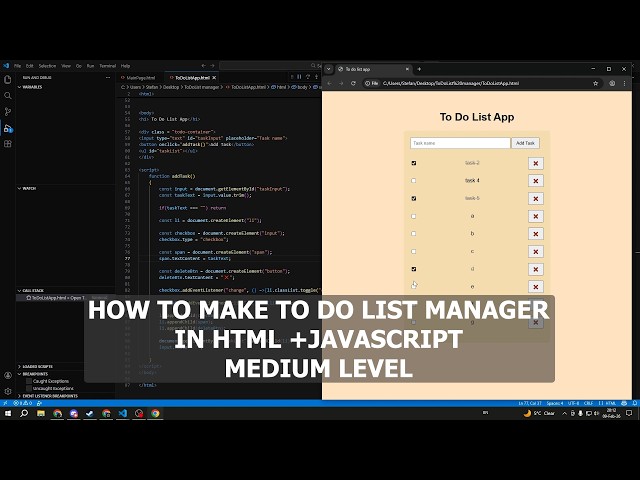
Task: Open the Help menu in VS Code
Action: tap(125, 66)
